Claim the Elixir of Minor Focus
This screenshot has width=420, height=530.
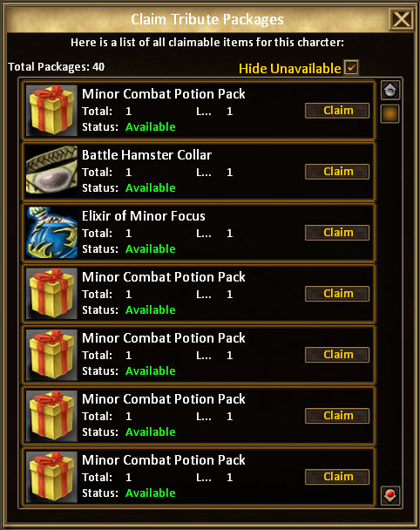click(x=337, y=233)
